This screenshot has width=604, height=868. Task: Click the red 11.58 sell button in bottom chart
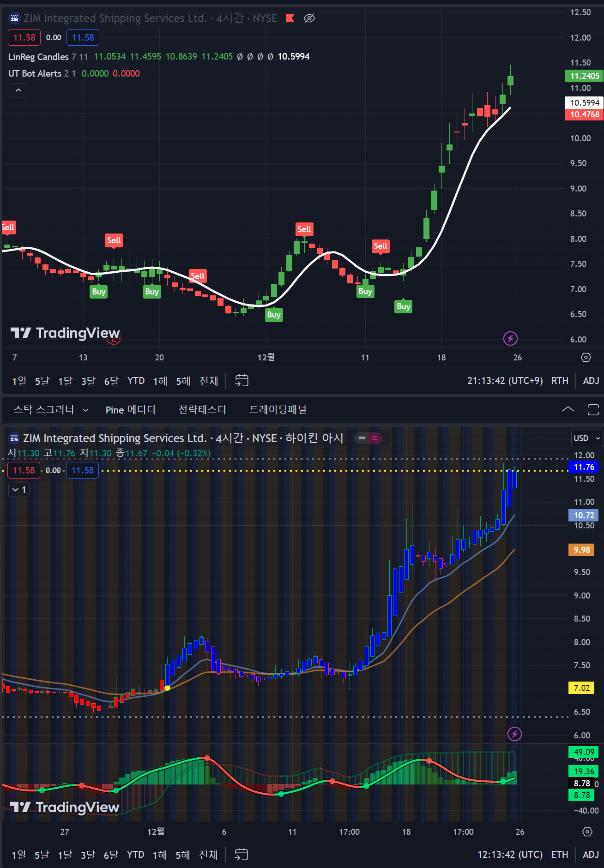click(x=24, y=470)
